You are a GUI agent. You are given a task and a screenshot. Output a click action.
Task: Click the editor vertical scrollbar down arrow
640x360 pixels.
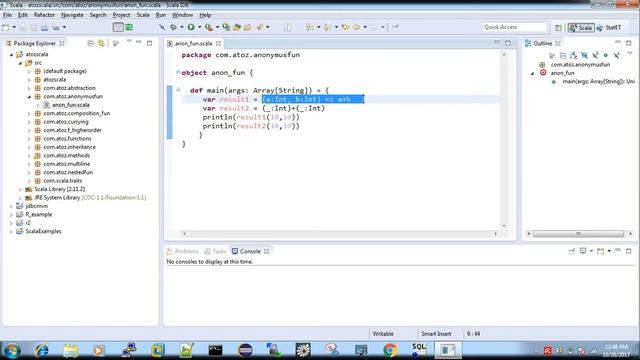[x=504, y=226]
